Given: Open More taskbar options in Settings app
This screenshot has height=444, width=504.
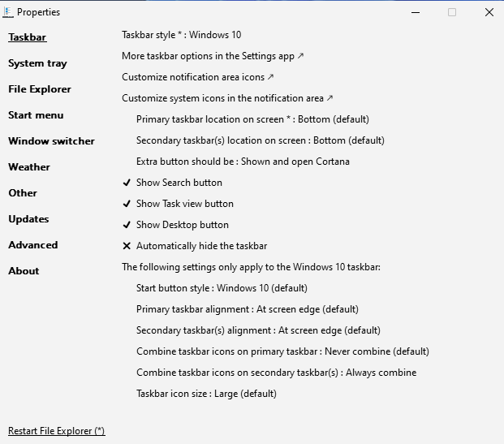Looking at the screenshot, I should tap(213, 56).
